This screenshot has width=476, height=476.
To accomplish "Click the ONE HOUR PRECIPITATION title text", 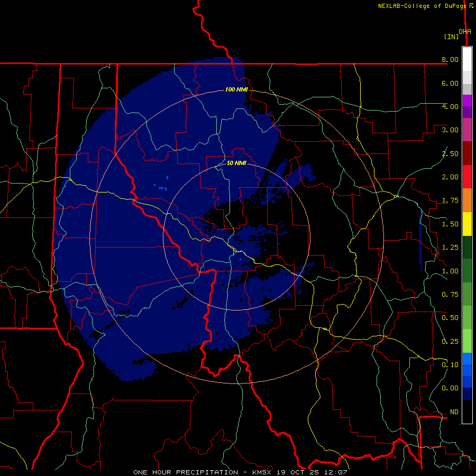I will (x=186, y=472).
